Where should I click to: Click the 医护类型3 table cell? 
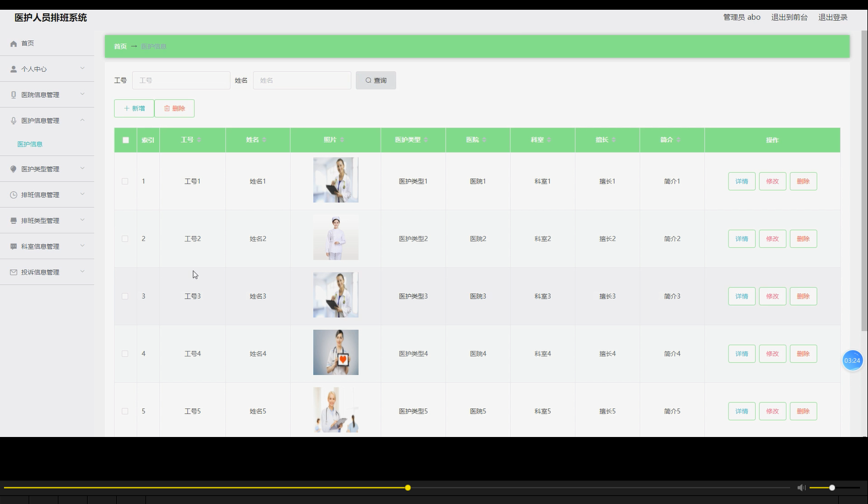click(413, 296)
